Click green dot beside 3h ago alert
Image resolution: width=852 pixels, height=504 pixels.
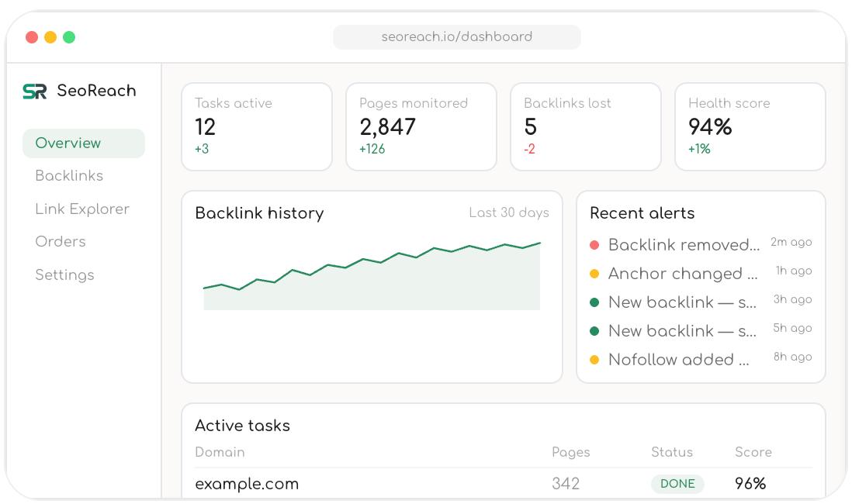tap(594, 302)
